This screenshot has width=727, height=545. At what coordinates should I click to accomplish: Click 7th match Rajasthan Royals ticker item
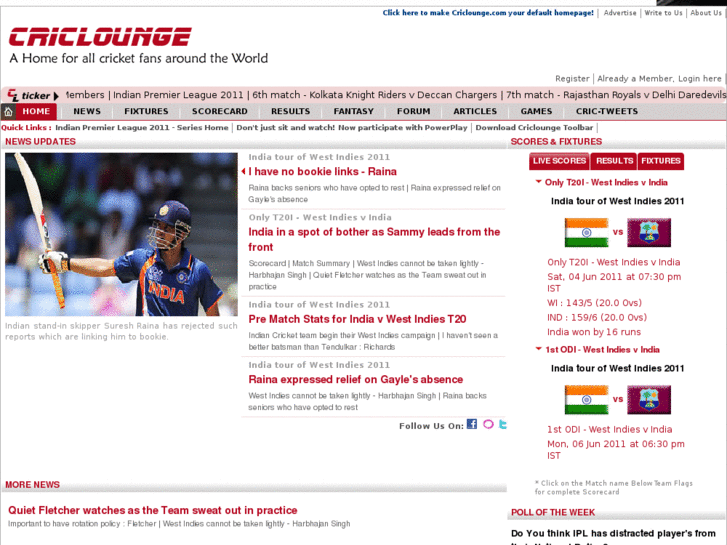(x=615, y=95)
